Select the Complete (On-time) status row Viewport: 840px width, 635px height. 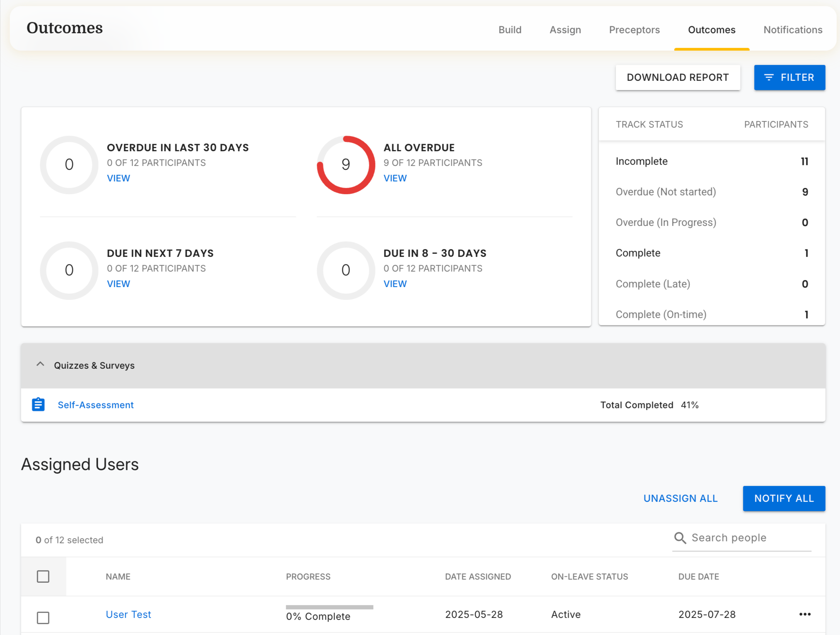tap(712, 314)
